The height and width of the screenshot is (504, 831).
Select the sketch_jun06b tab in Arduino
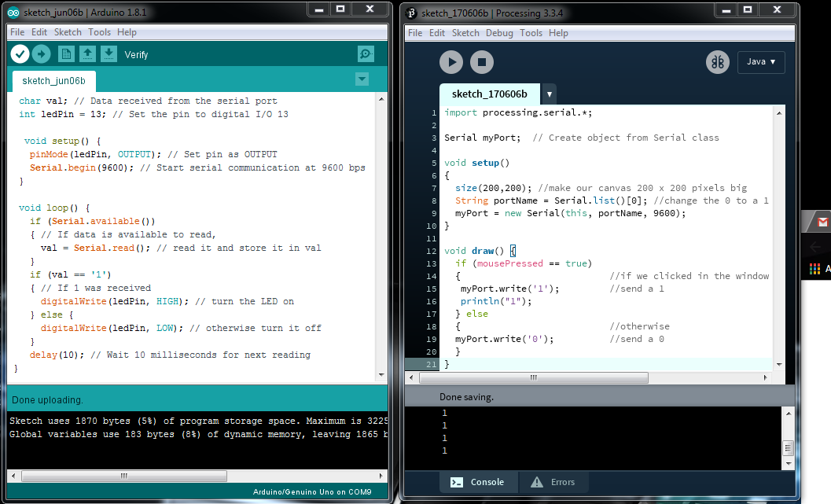point(53,81)
